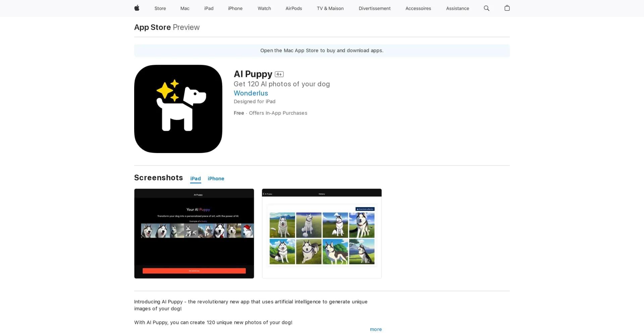Click the Apple logo icon
Image resolution: width=644 pixels, height=336 pixels.
[x=137, y=8]
